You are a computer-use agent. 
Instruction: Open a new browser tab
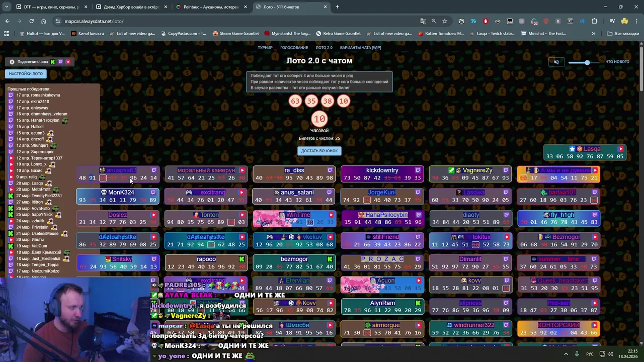337,7
